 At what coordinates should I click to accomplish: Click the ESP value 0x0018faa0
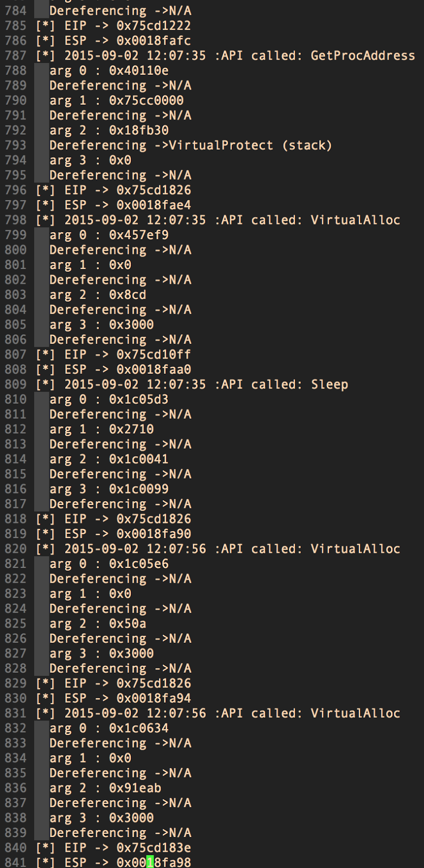pyautogui.click(x=154, y=369)
